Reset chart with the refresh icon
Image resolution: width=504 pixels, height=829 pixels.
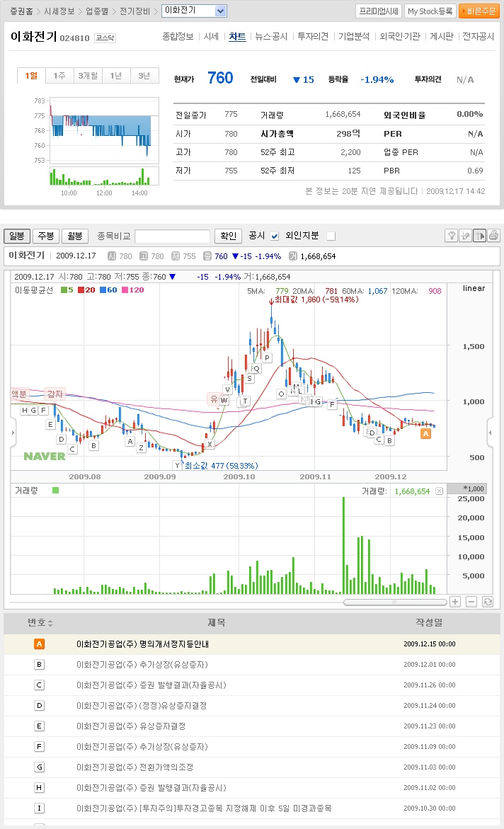tap(488, 602)
